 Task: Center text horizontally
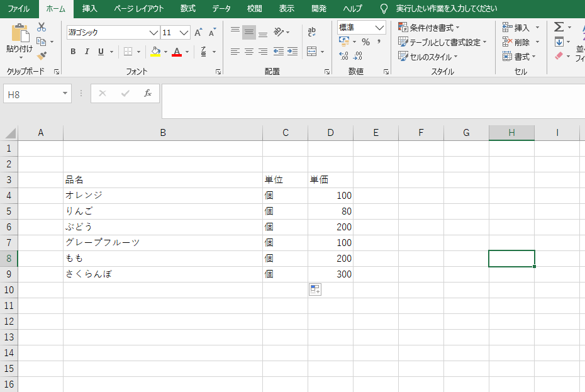(249, 52)
